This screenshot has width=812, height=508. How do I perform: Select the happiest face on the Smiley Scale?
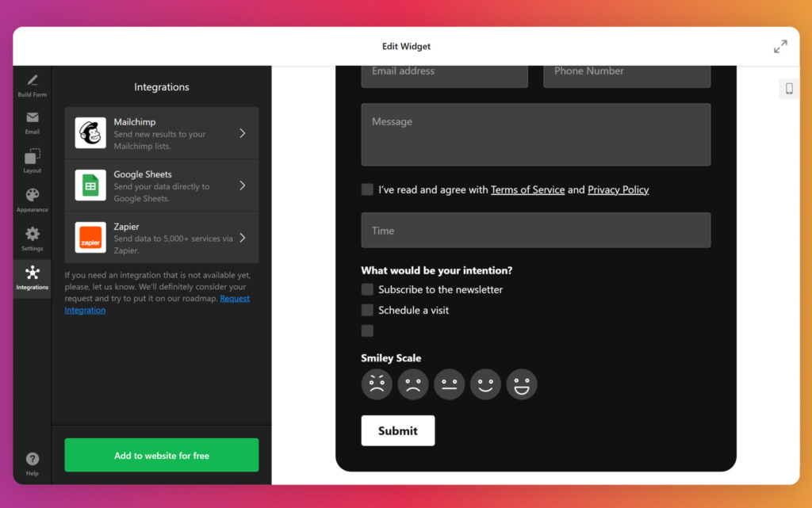click(x=522, y=384)
